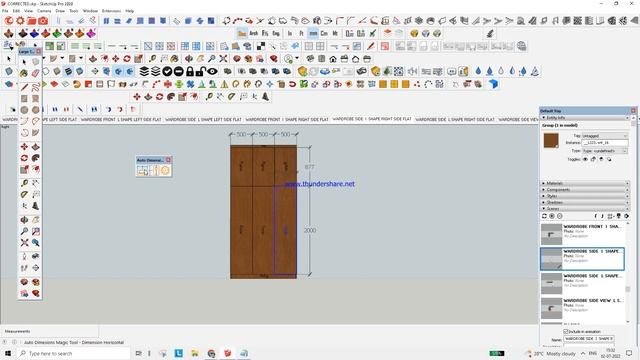Select the Rotate tool in Large Tool Set
The width and height of the screenshot is (640, 360).
[24, 158]
